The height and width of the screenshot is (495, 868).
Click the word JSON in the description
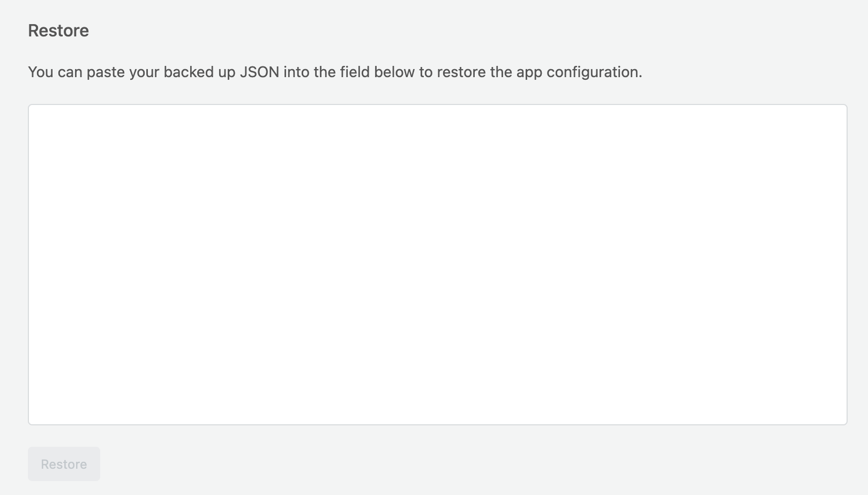click(259, 72)
